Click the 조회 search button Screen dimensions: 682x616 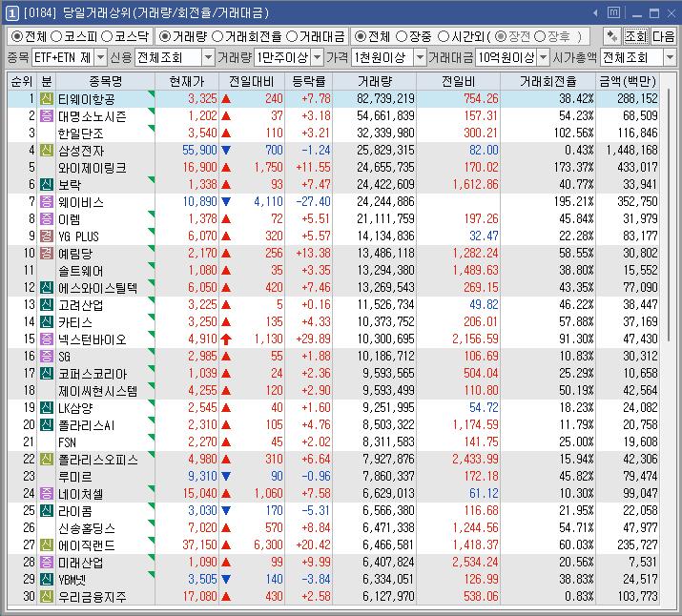tap(636, 36)
